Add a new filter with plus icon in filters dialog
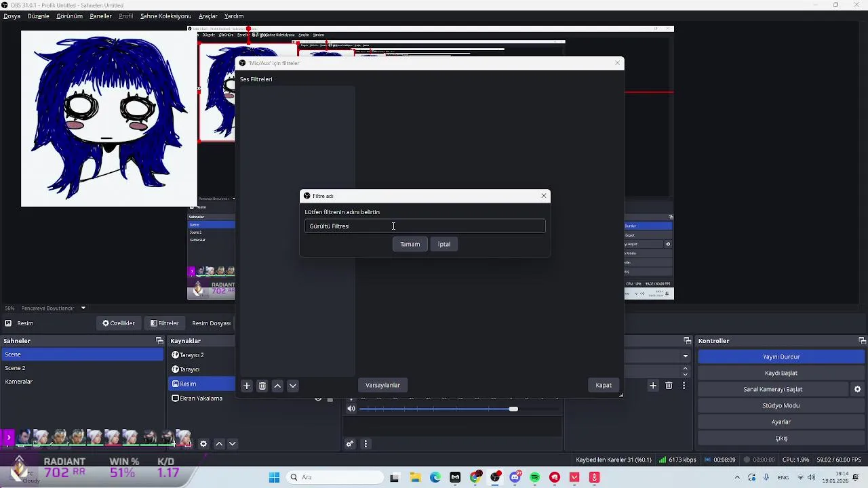Image resolution: width=868 pixels, height=488 pixels. pos(247,386)
